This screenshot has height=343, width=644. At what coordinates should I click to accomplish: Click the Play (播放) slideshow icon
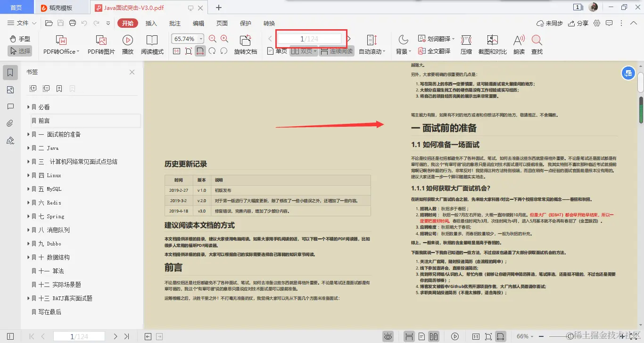pyautogui.click(x=127, y=45)
